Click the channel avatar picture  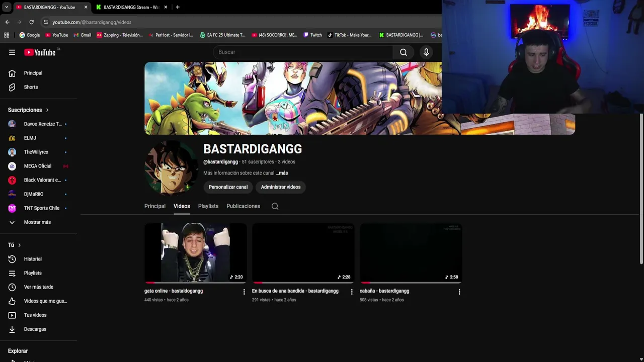(171, 167)
